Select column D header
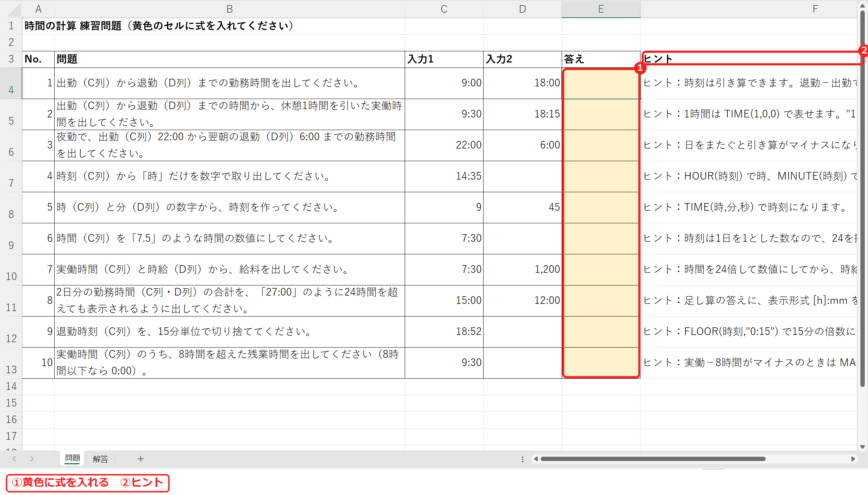Viewport: 868px width, 495px height. (523, 9)
